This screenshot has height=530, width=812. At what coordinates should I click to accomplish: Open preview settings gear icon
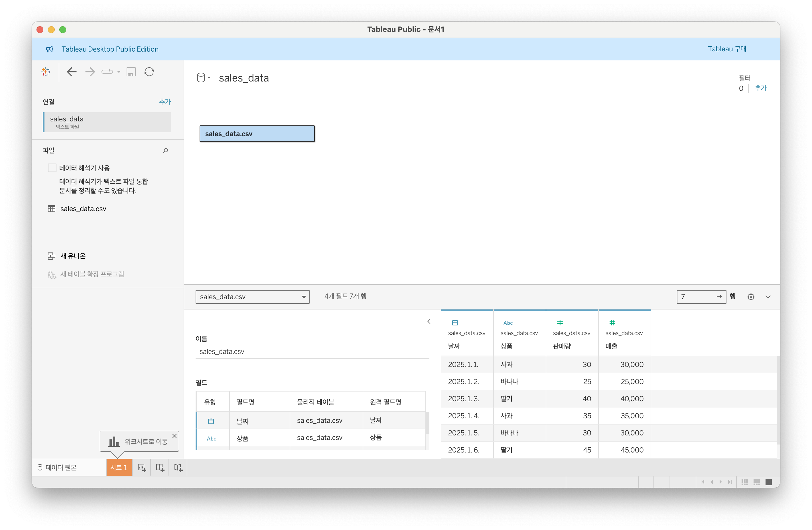[x=751, y=297]
